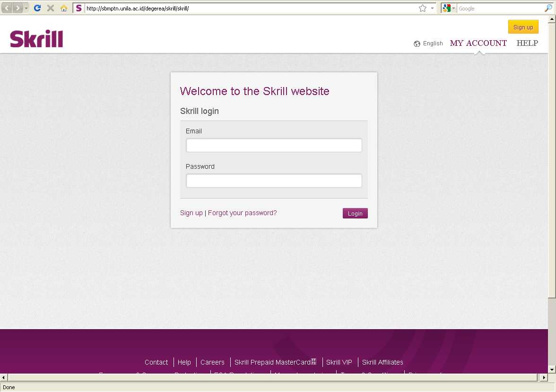
Task: Open the MY ACCOUNT menu
Action: (478, 44)
